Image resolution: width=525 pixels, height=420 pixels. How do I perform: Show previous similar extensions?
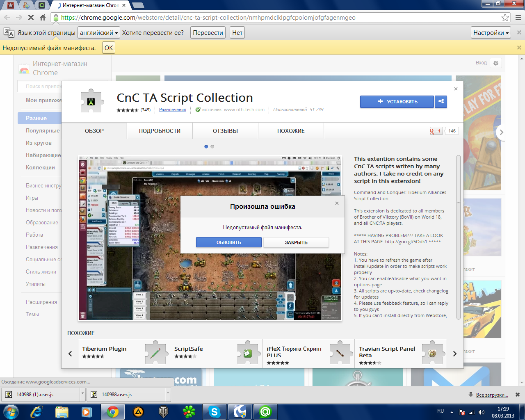point(70,354)
